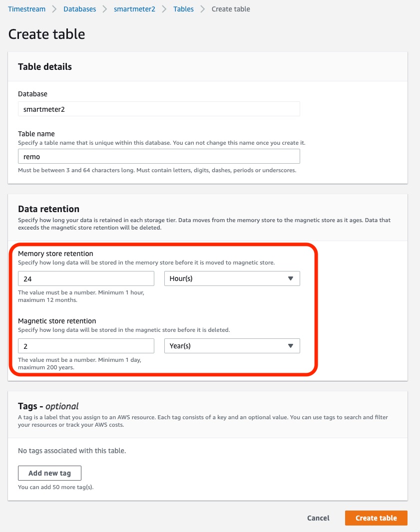Select the Table name input showing remo
Viewport: 420px width, 532px height.
[159, 156]
